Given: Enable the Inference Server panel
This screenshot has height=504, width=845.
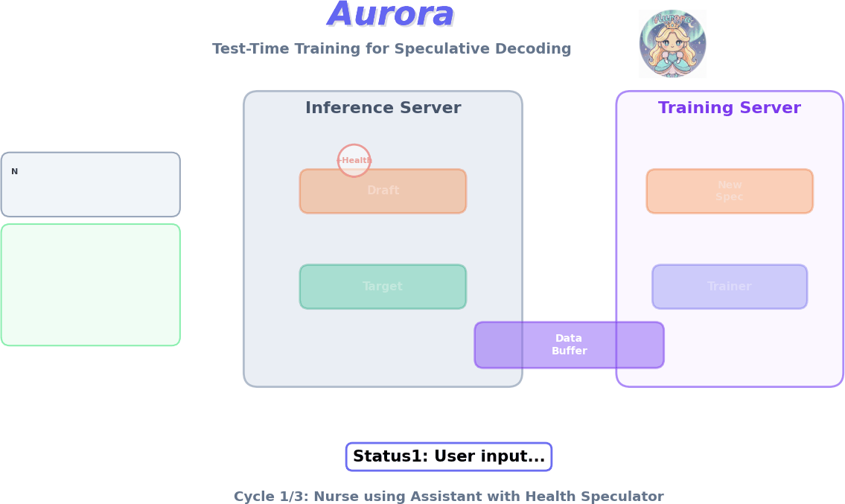Looking at the screenshot, I should (x=383, y=107).
